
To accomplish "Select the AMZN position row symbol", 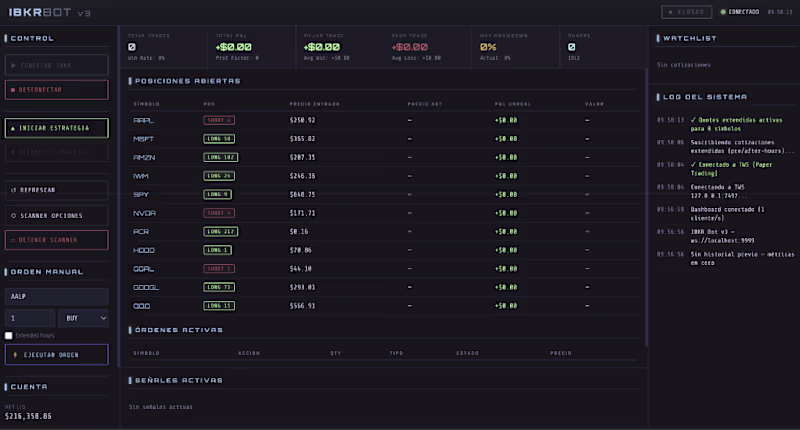I will pyautogui.click(x=144, y=158).
